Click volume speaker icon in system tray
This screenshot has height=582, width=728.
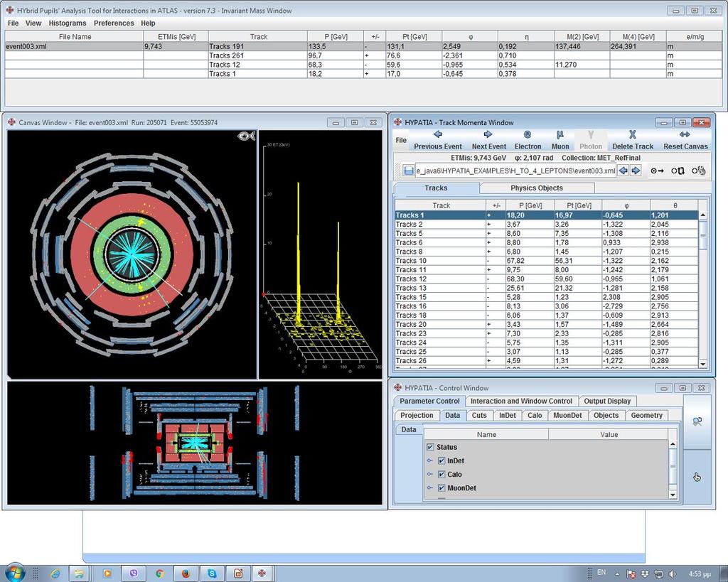pos(673,574)
